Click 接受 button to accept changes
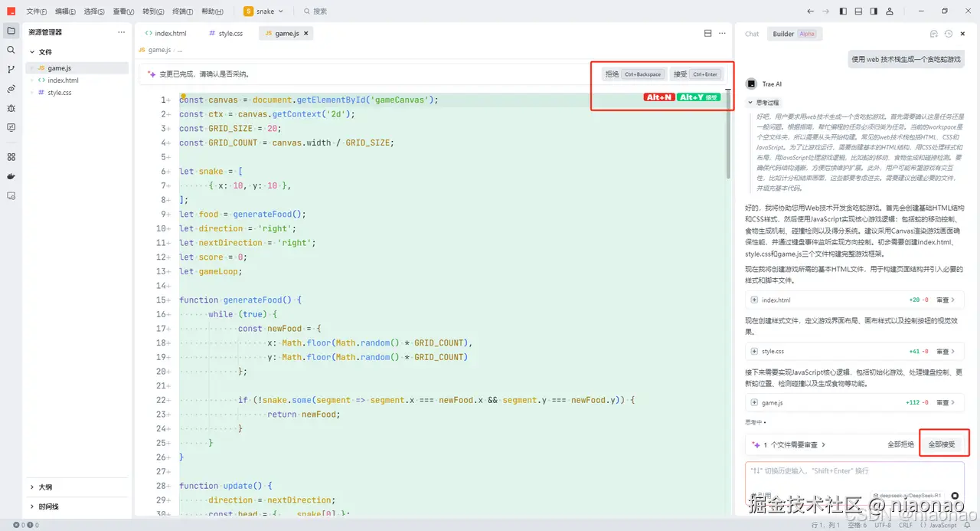 tap(696, 74)
